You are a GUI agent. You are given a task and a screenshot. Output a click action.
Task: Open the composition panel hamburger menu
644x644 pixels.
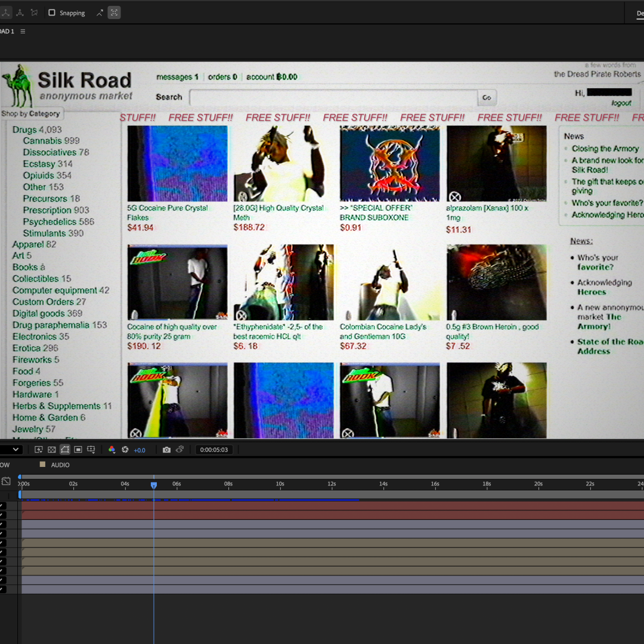23,31
